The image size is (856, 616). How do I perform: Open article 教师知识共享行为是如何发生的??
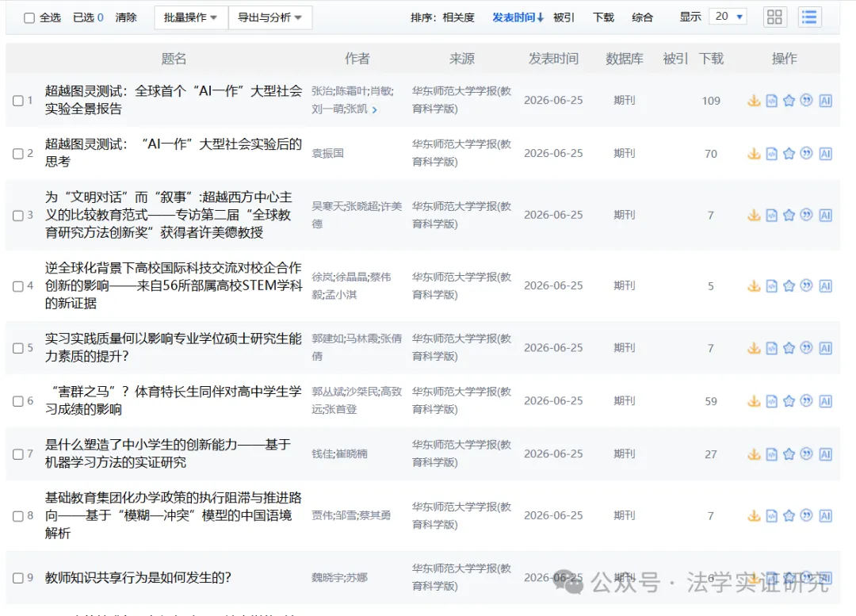click(x=138, y=578)
